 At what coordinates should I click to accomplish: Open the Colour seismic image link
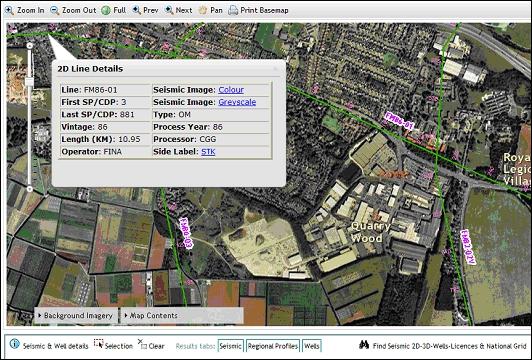coord(231,90)
